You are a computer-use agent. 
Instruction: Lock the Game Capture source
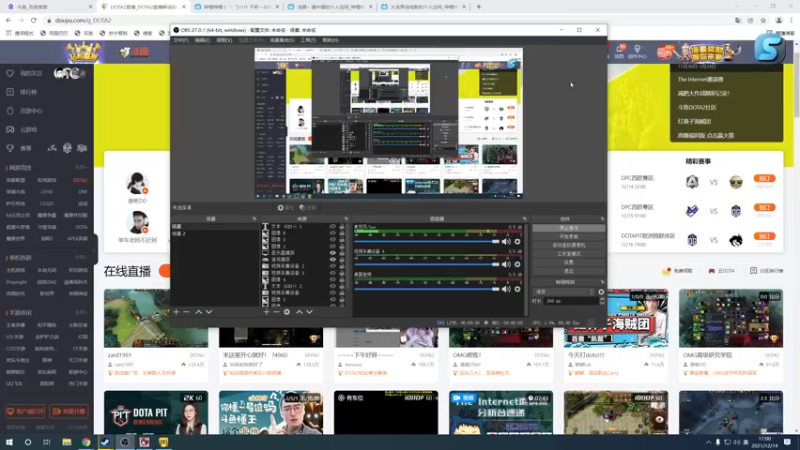pos(342,260)
